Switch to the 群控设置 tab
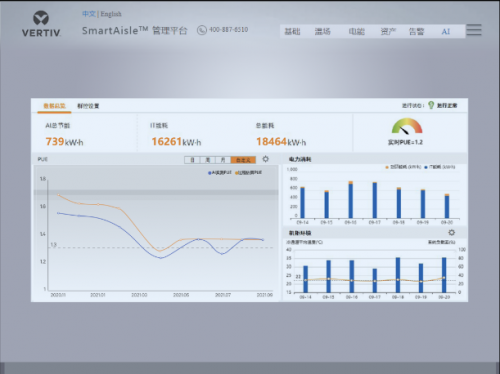 [x=88, y=106]
